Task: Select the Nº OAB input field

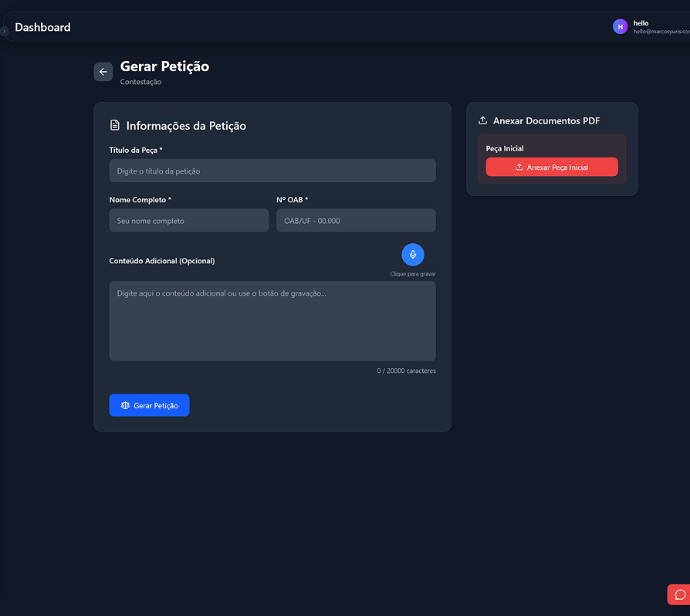Action: [x=356, y=221]
